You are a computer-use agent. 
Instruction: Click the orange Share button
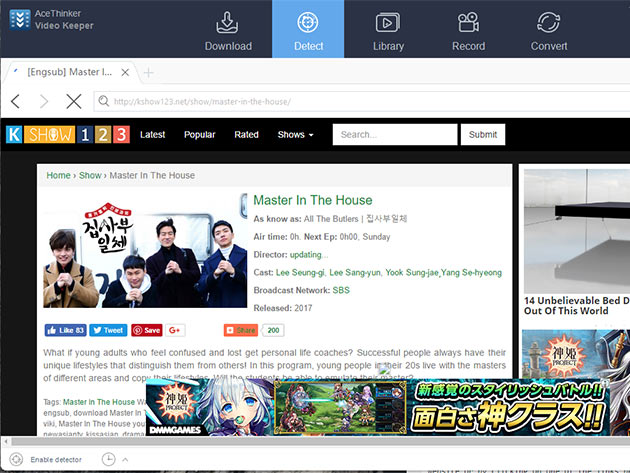coord(241,330)
